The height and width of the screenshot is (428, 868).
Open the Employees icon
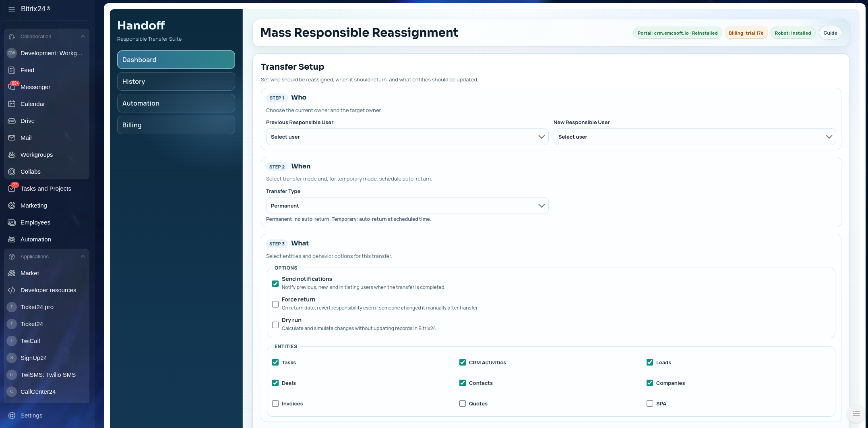pyautogui.click(x=12, y=222)
